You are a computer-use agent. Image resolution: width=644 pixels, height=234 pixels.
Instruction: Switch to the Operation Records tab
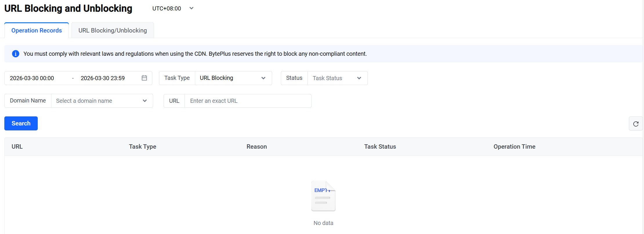click(37, 30)
